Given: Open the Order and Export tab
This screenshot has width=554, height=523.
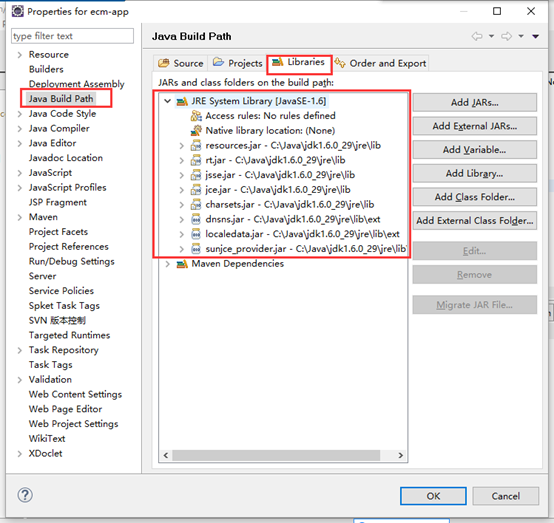Looking at the screenshot, I should [x=381, y=63].
